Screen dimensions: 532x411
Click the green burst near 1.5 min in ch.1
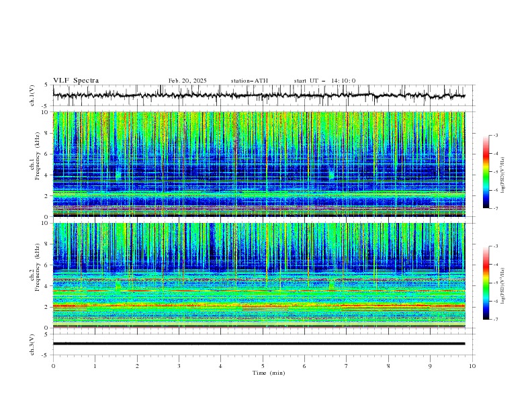pyautogui.click(x=118, y=175)
